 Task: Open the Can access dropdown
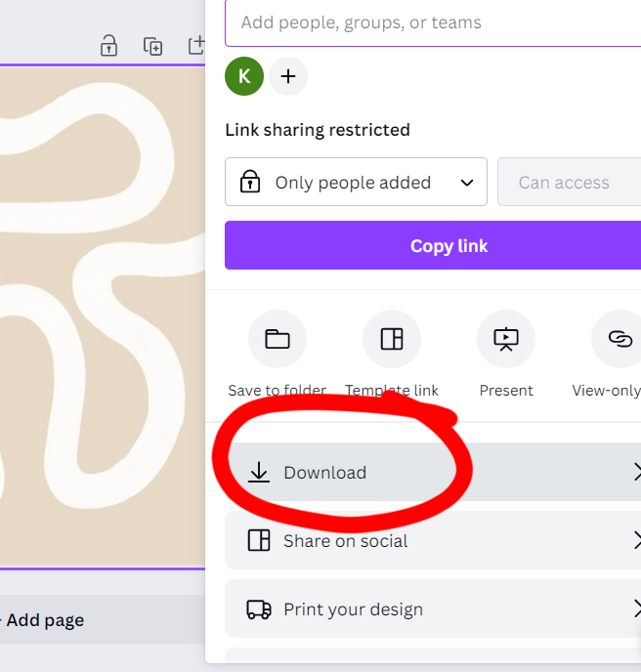[568, 183]
